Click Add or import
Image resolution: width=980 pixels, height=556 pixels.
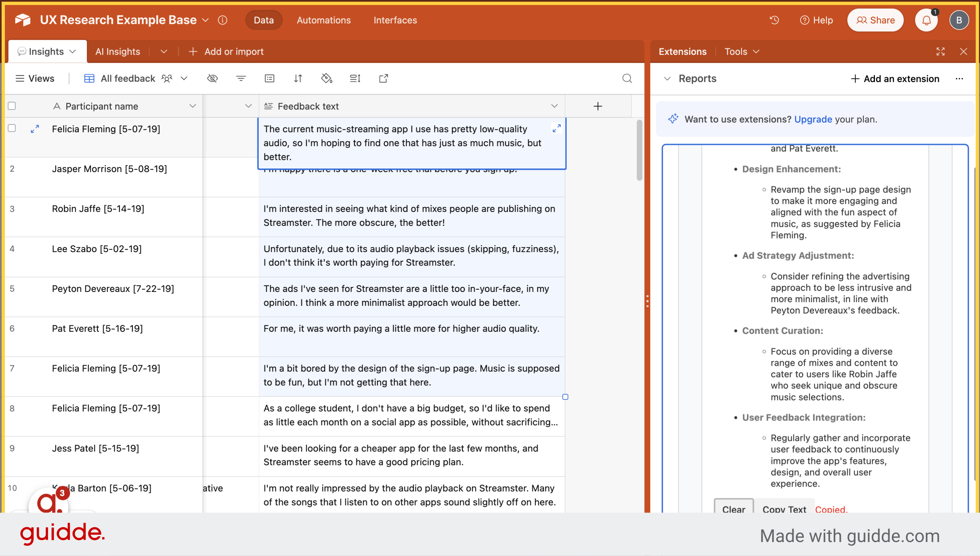coord(226,52)
